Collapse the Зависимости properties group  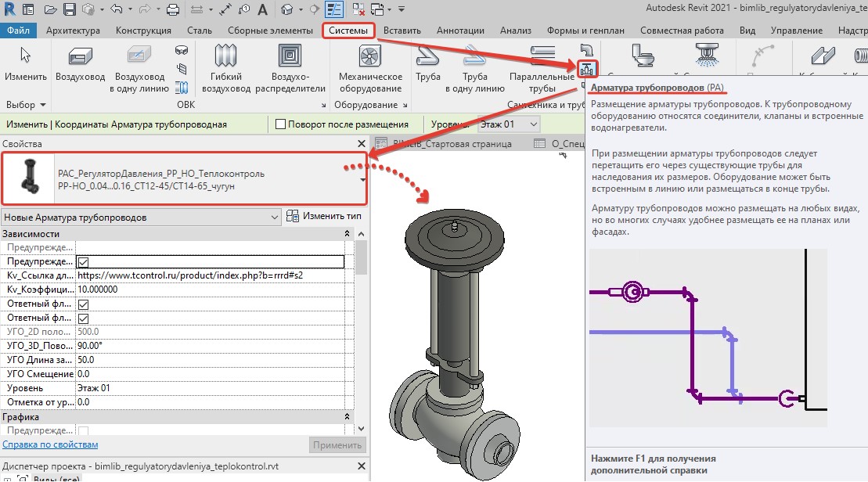click(347, 233)
